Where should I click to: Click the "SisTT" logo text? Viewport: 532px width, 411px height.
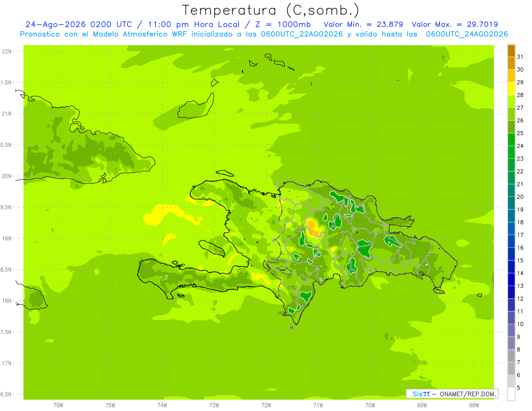pyautogui.click(x=421, y=394)
